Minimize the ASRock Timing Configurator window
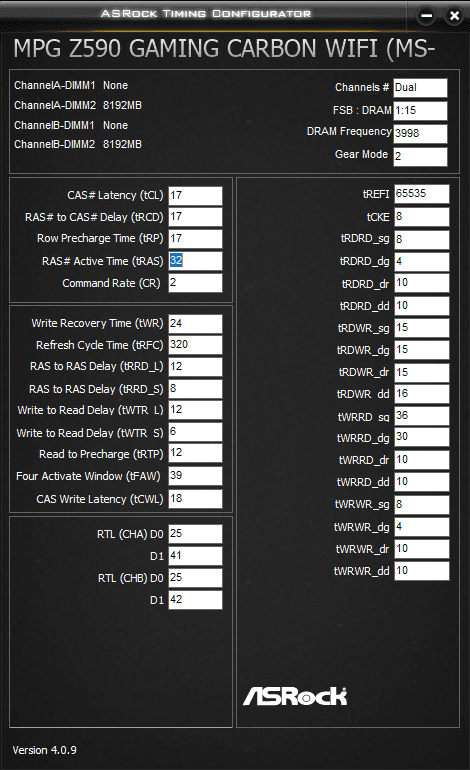This screenshot has height=770, width=470. click(x=427, y=16)
